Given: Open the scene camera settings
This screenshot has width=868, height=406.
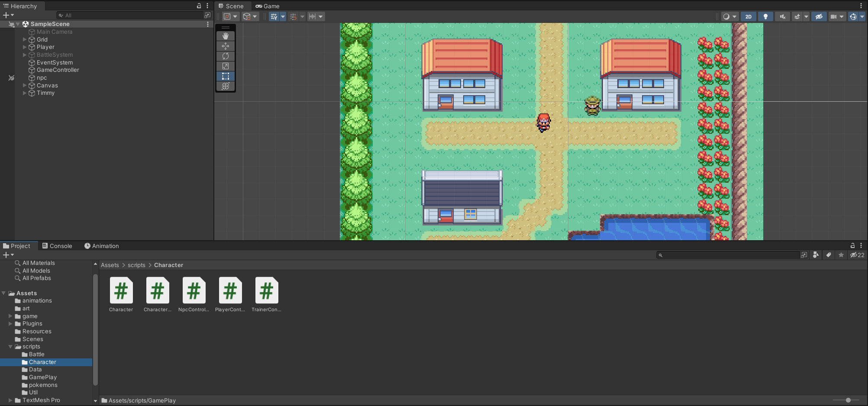Looking at the screenshot, I should (837, 16).
